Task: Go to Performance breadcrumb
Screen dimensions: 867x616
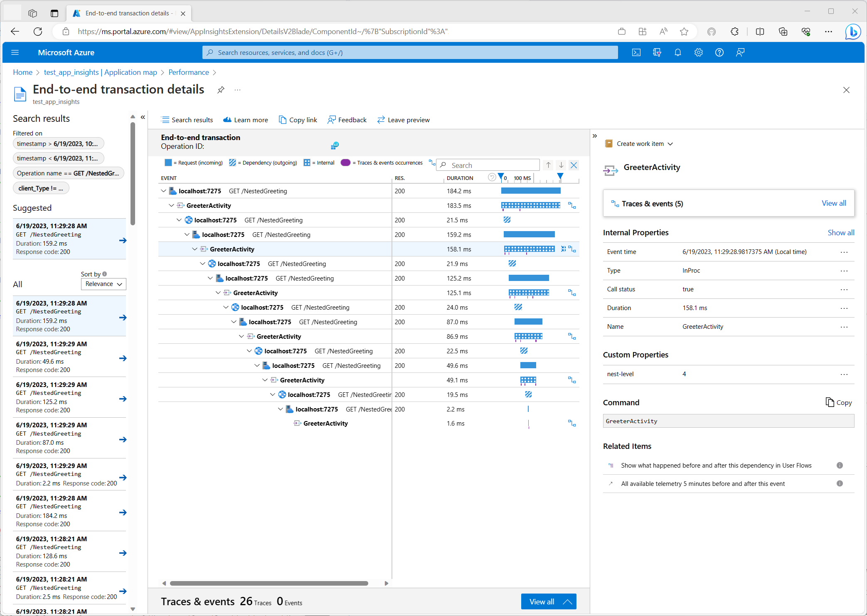Action: pos(188,72)
